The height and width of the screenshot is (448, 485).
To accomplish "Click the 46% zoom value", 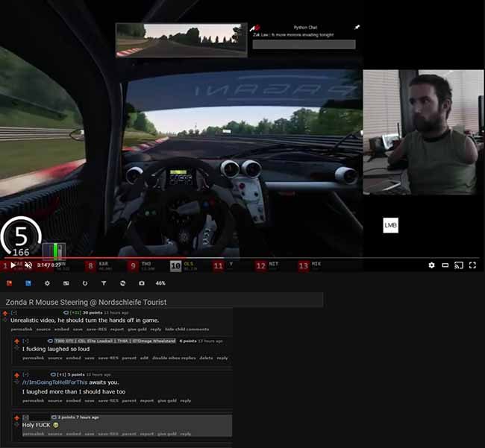I will (160, 283).
